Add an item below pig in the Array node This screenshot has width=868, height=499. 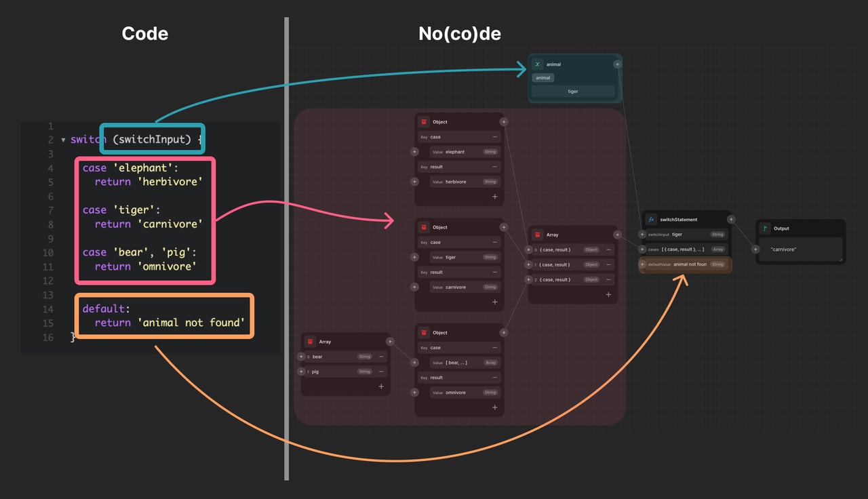(x=381, y=386)
